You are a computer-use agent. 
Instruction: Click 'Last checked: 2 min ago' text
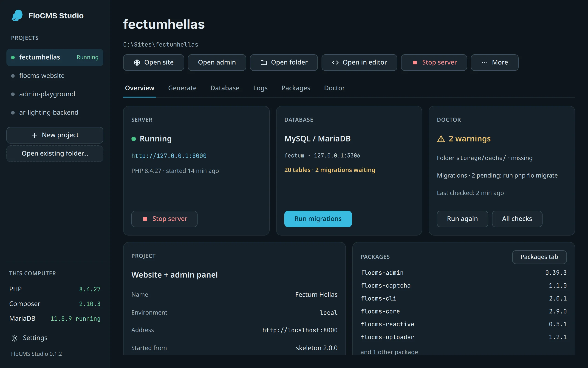[470, 193]
